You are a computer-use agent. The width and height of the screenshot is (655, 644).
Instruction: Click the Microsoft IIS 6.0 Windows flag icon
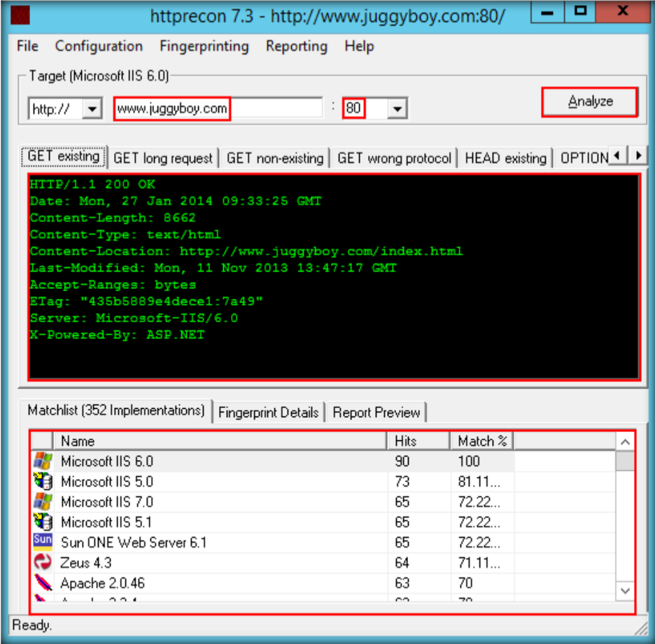43,461
